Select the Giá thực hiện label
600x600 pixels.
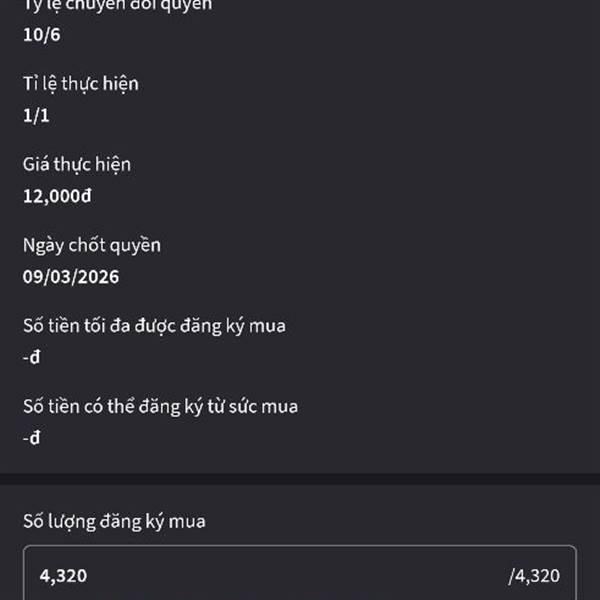click(77, 165)
